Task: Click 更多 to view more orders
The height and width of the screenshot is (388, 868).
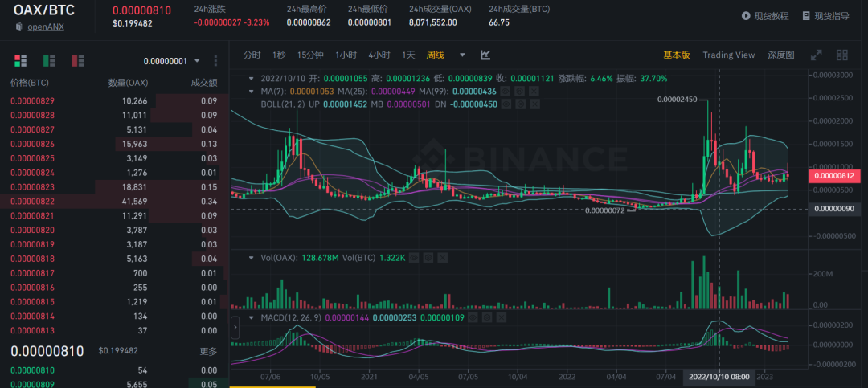Action: [x=208, y=351]
